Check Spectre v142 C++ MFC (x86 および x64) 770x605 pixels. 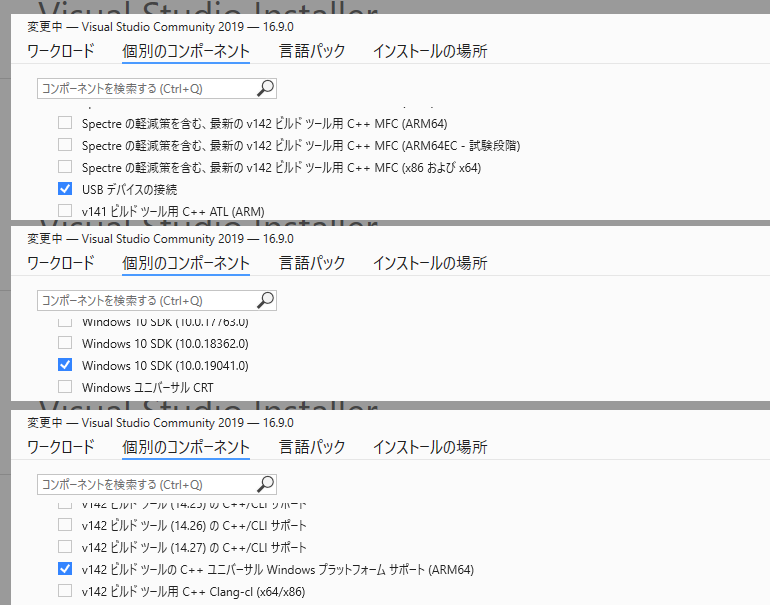point(65,167)
